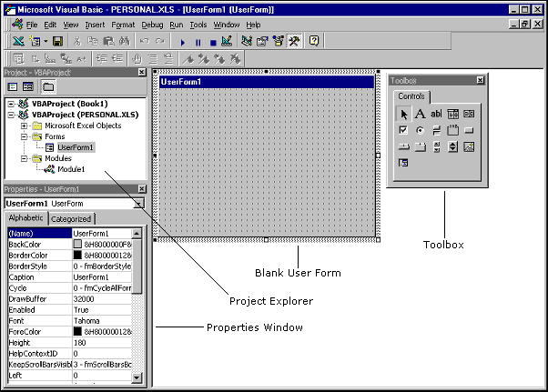Screen dimensions: 548x392
Task: Collapse VBAProject (PERSONAL.XLS) tree node
Action: (11, 115)
